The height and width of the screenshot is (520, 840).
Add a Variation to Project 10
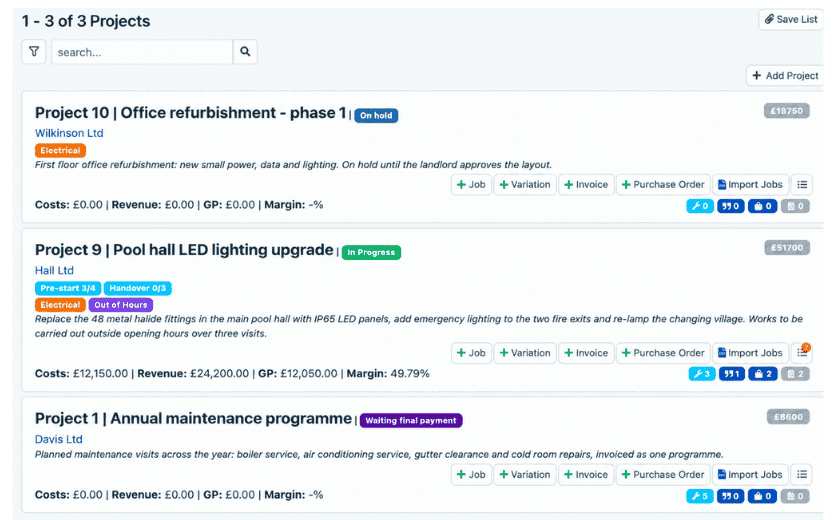pyautogui.click(x=525, y=185)
